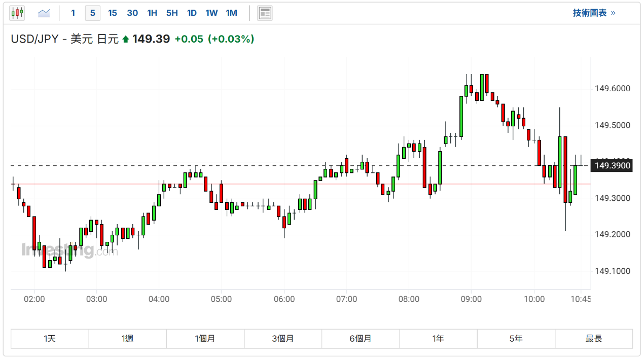This screenshot has width=644, height=360.
Task: Select the 1 minute interval
Action: 73,13
